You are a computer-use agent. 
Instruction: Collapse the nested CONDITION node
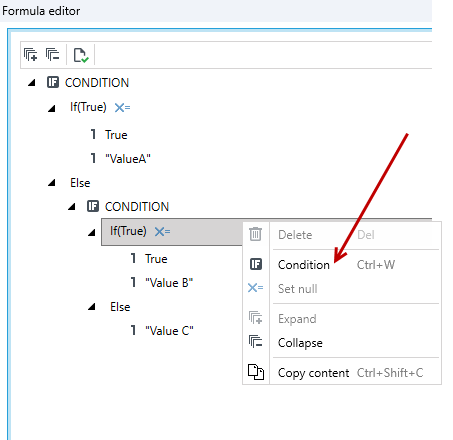coord(72,207)
